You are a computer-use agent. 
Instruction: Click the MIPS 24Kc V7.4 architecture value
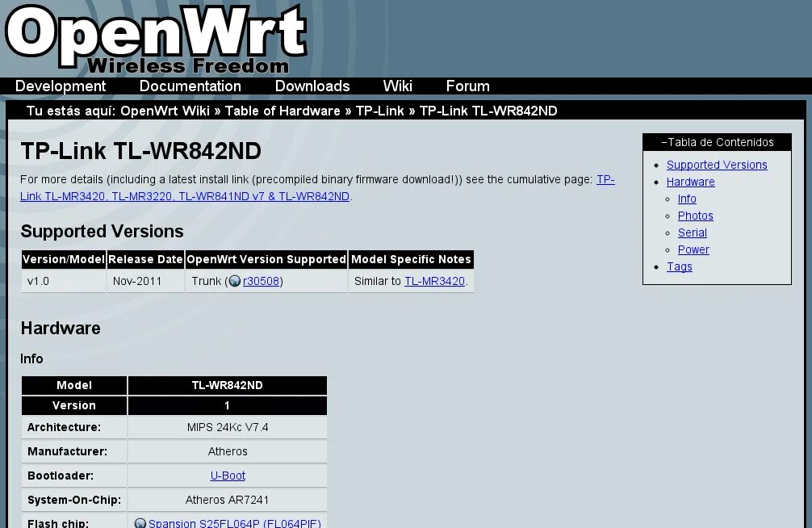pos(228,427)
